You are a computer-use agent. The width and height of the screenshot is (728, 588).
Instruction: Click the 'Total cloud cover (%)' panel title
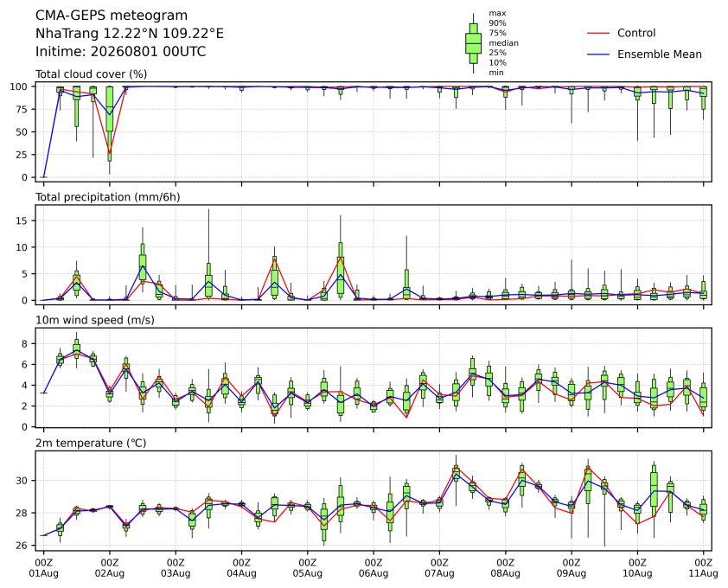click(92, 74)
